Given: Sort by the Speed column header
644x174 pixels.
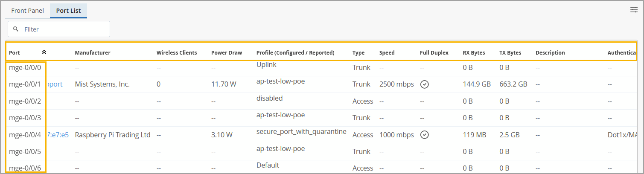Looking at the screenshot, I should click(x=387, y=53).
